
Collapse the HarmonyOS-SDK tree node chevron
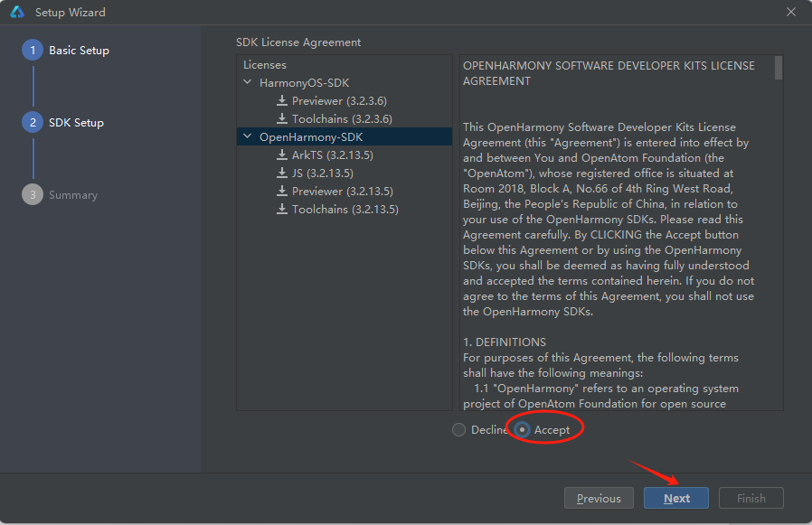pyautogui.click(x=248, y=82)
